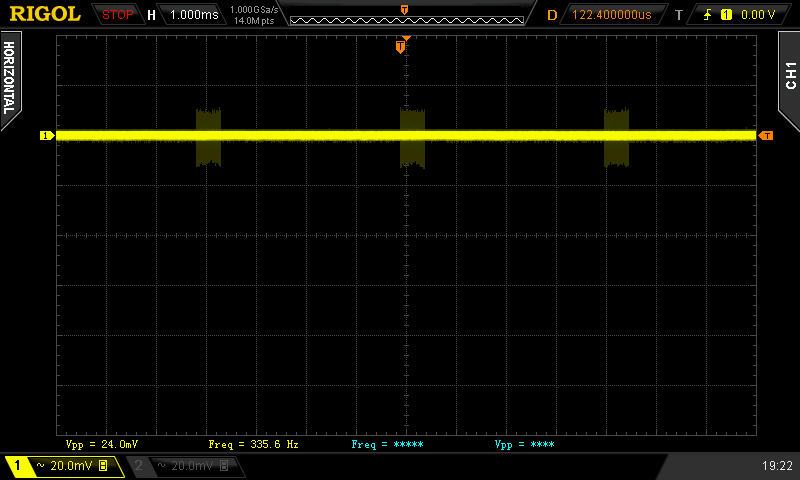The image size is (800, 480).
Task: Click the T trigger label in top bar
Action: coord(679,15)
